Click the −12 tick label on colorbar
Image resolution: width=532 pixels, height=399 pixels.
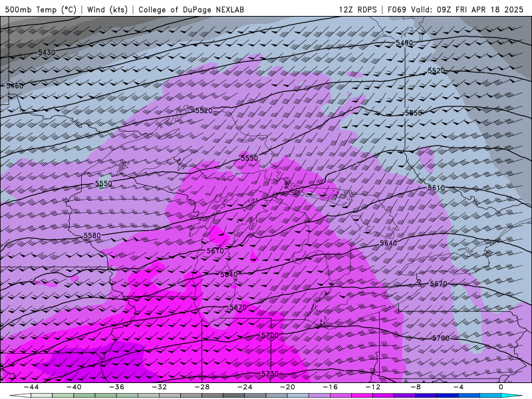373,387
